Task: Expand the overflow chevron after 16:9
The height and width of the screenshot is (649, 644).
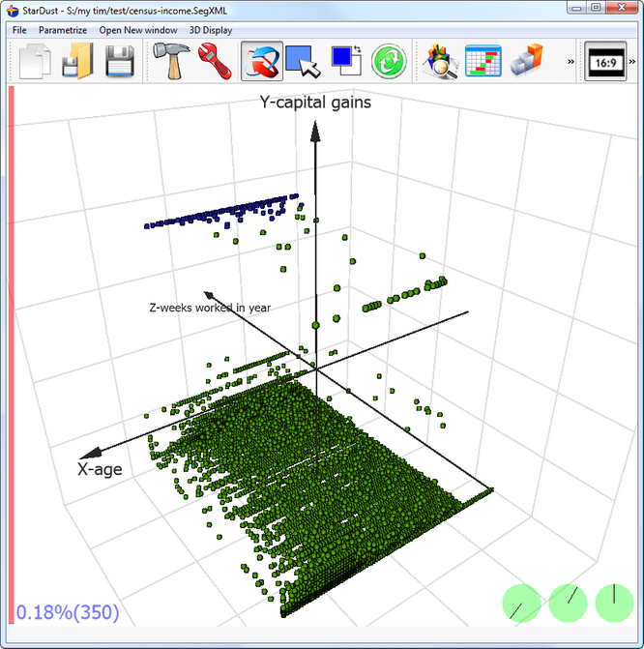Action: (632, 62)
